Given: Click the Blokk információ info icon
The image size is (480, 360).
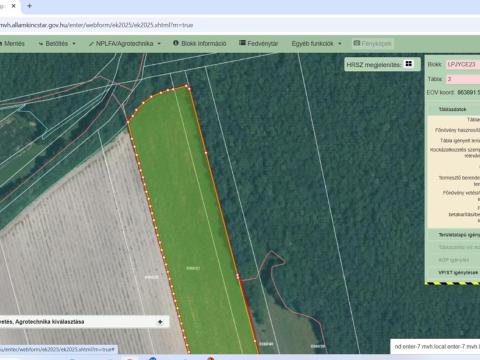Looking at the screenshot, I should (x=176, y=43).
